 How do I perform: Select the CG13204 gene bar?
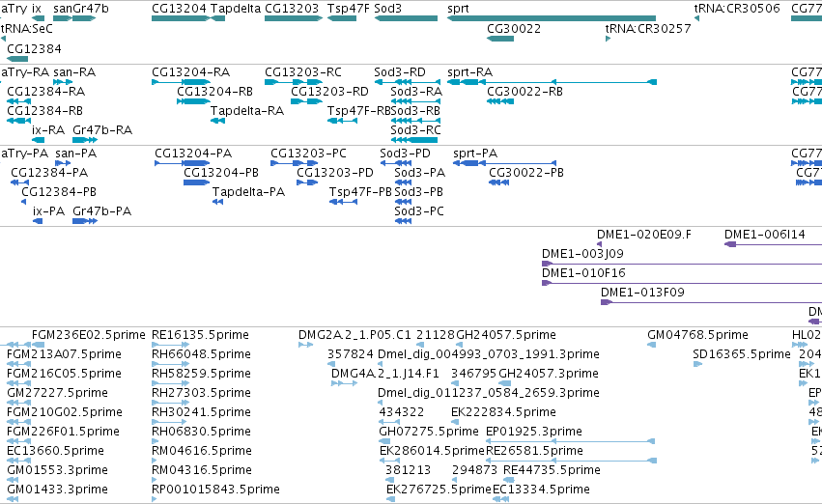click(181, 18)
